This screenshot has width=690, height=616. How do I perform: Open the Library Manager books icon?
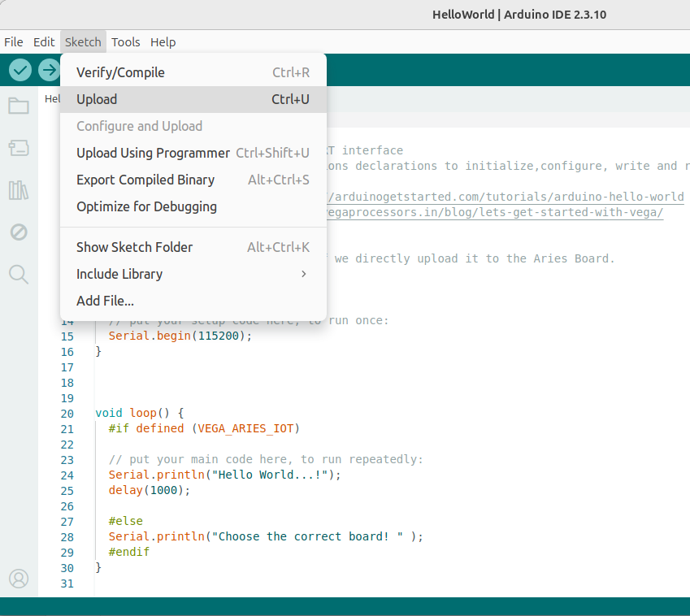19,190
